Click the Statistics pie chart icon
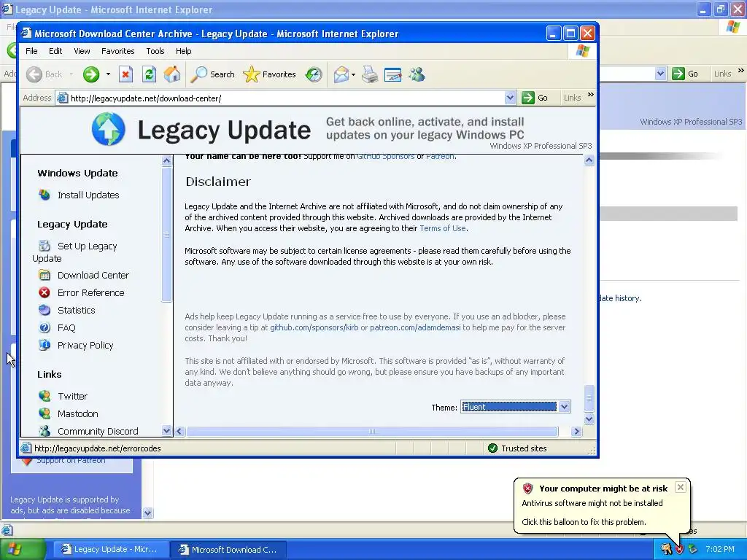This screenshot has width=747, height=560. pos(44,310)
